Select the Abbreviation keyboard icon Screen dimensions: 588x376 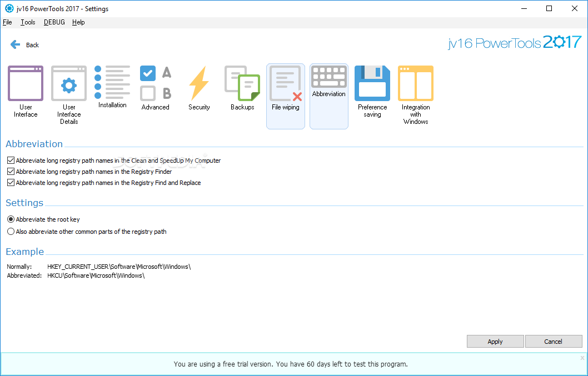pos(329,77)
